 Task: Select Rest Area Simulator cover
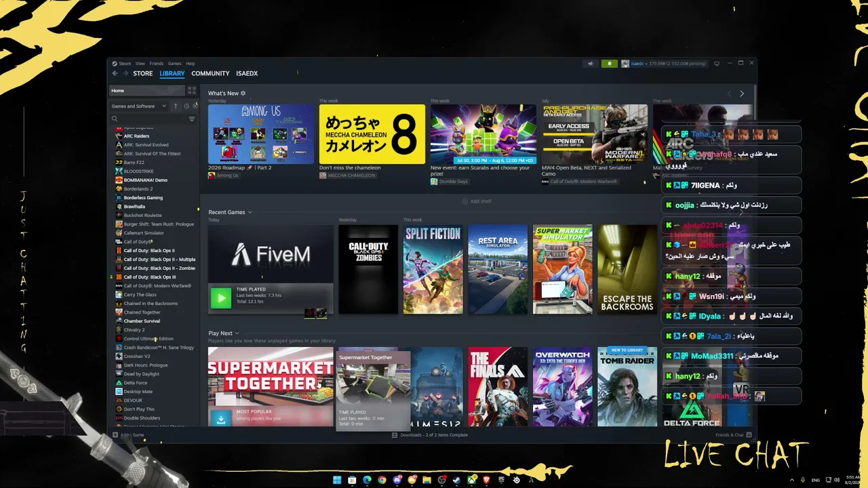pos(498,269)
